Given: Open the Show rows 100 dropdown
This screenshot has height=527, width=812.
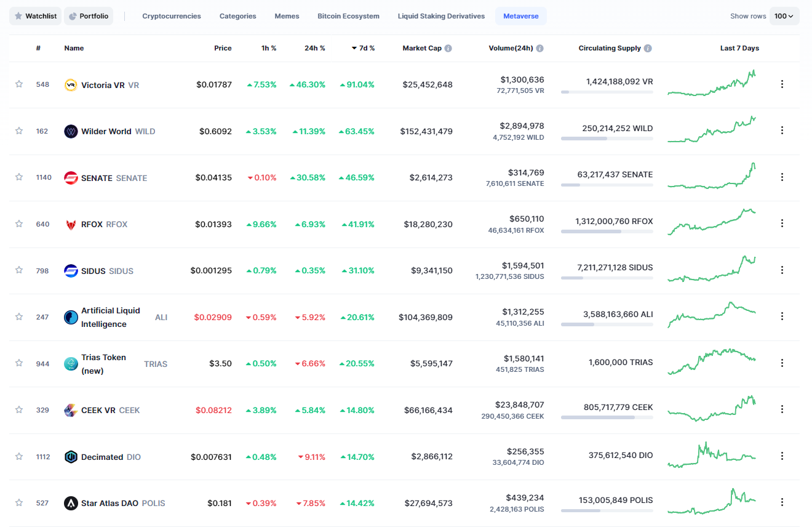Looking at the screenshot, I should [x=784, y=16].
